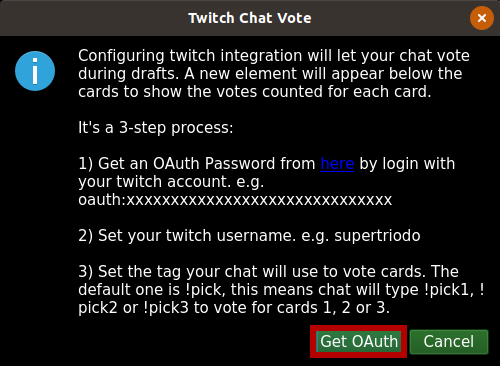Screen dimensions: 500x366
Task: Click the Get OAuth button
Action: (x=359, y=342)
